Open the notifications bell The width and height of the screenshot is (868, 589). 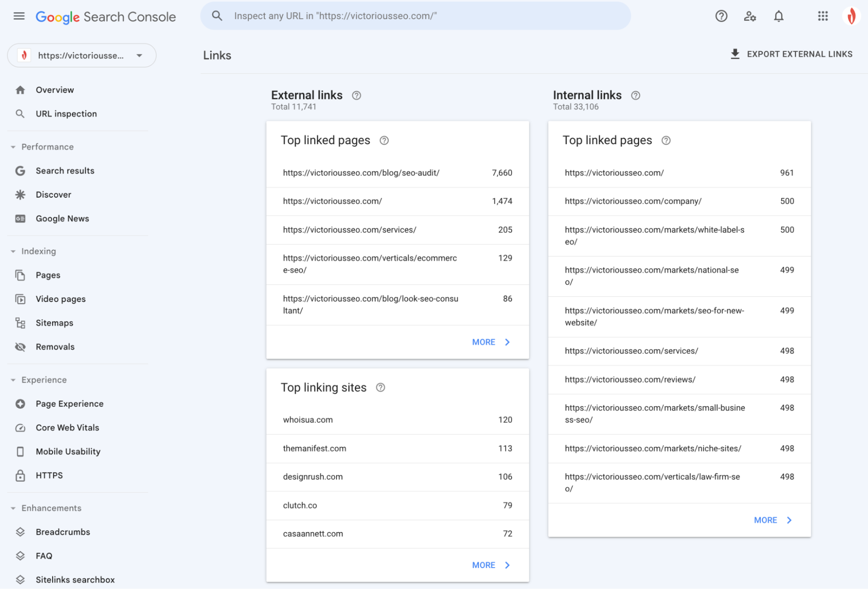click(779, 16)
